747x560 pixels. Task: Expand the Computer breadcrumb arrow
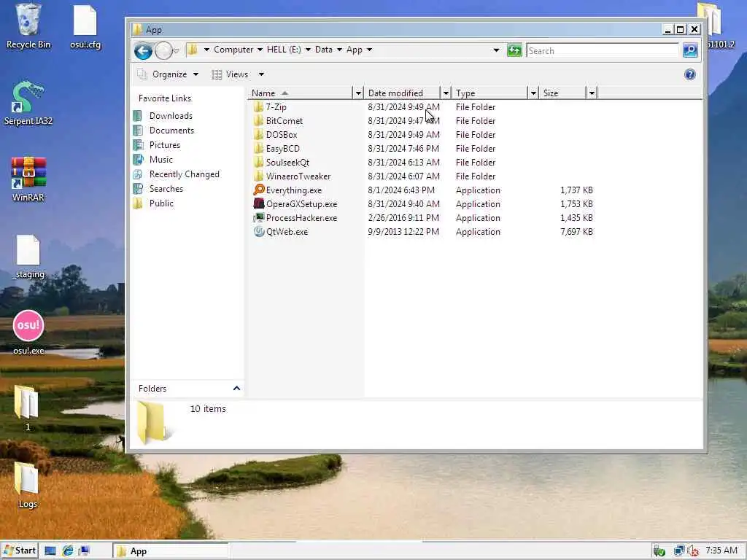[x=260, y=50]
